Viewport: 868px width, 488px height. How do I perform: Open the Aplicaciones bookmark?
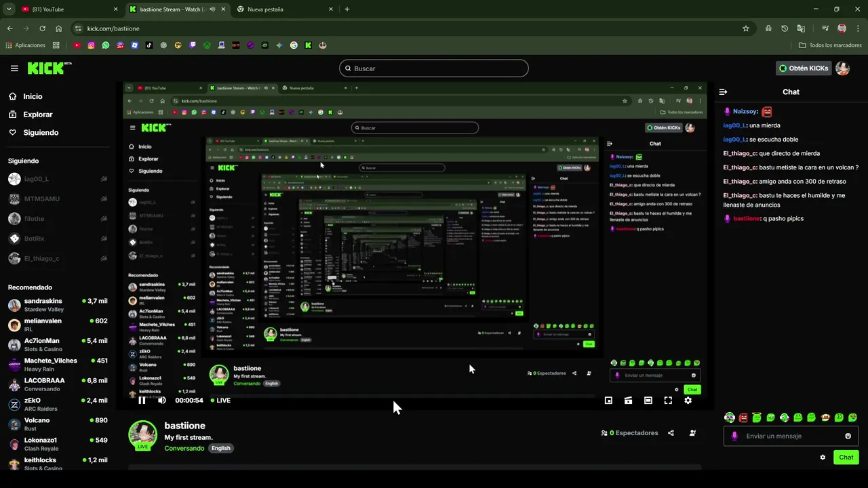click(x=25, y=45)
